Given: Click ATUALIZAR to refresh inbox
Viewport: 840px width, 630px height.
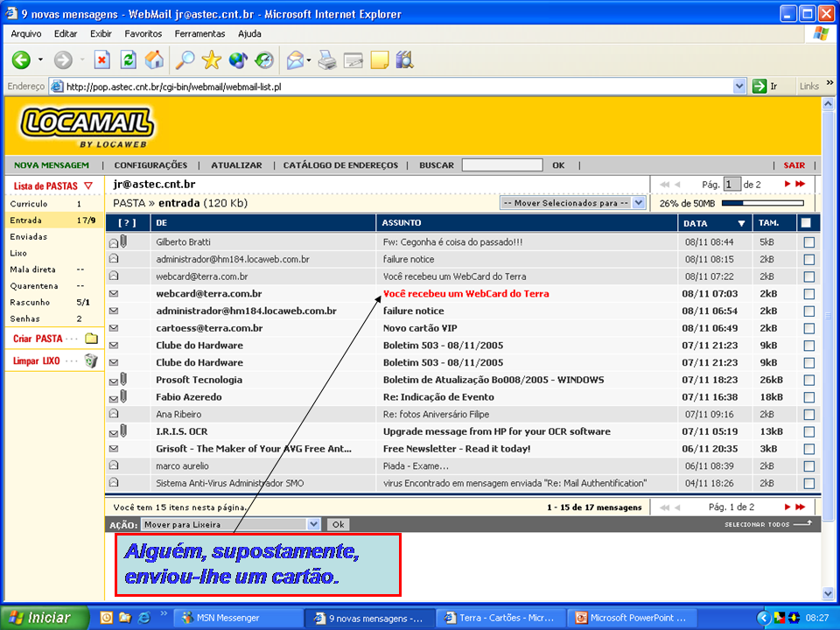Looking at the screenshot, I should [x=236, y=165].
